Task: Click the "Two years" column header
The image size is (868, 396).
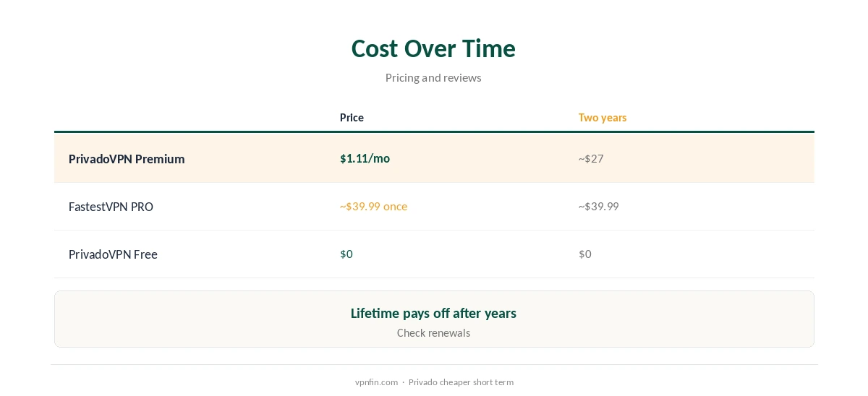Action: click(x=603, y=118)
